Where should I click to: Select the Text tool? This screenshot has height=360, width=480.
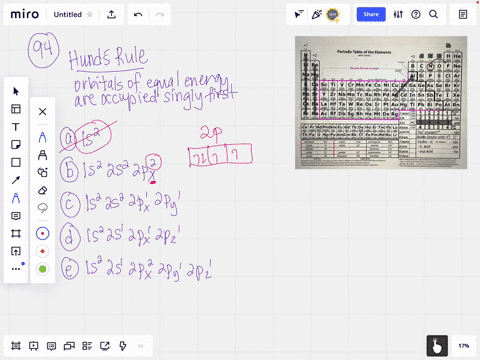(16, 127)
